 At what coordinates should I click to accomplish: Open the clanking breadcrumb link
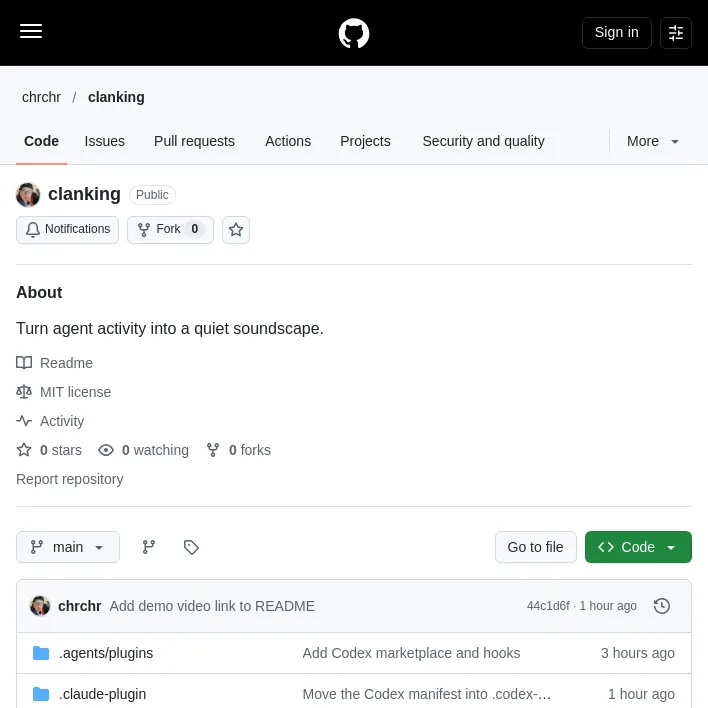(116, 97)
